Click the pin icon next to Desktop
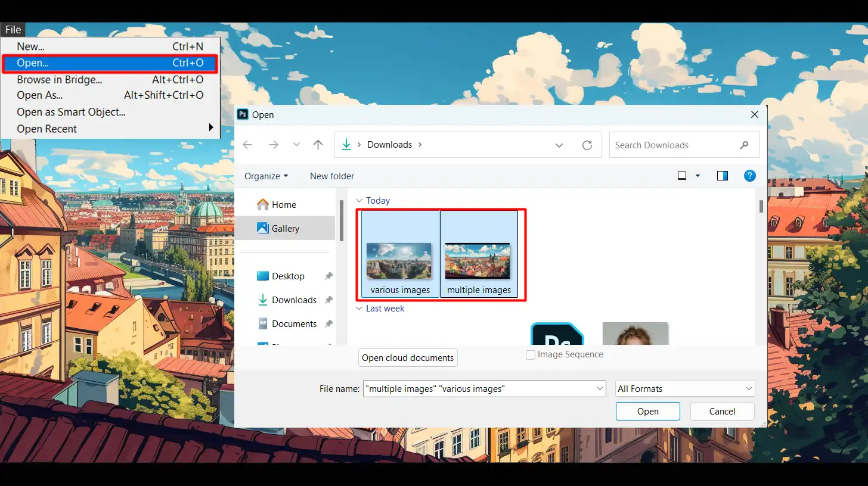 (x=328, y=276)
